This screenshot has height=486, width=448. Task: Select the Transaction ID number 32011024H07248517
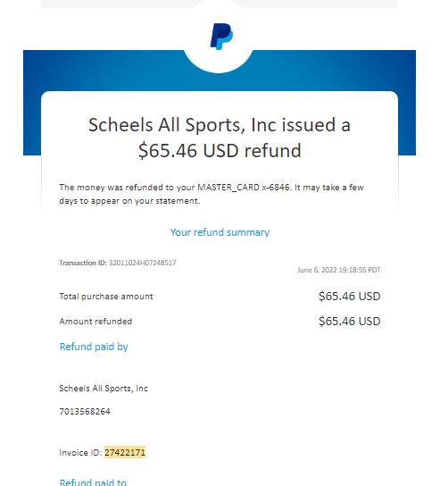[x=143, y=263]
